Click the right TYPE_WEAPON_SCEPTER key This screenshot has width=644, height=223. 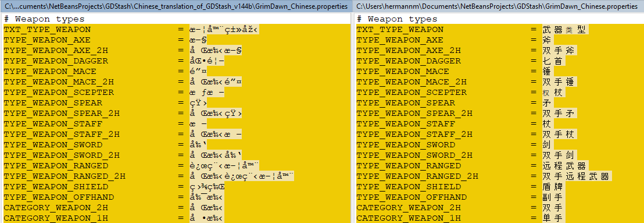coord(411,92)
